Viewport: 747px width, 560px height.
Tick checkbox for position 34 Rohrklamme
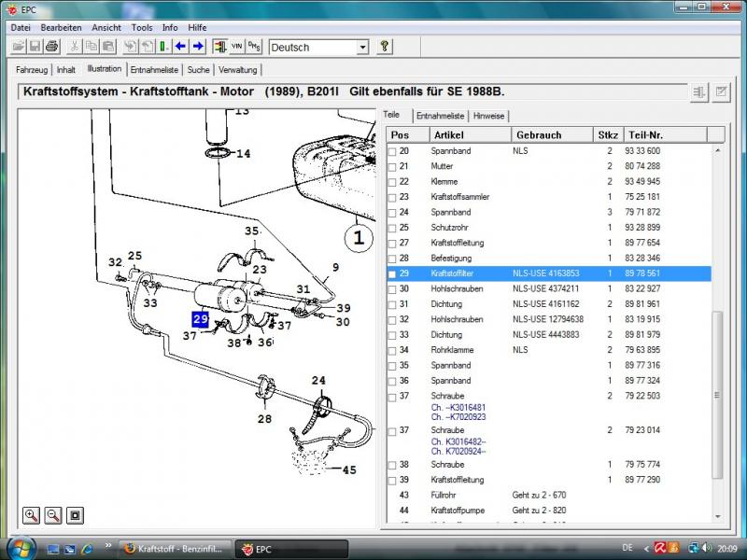(x=392, y=351)
